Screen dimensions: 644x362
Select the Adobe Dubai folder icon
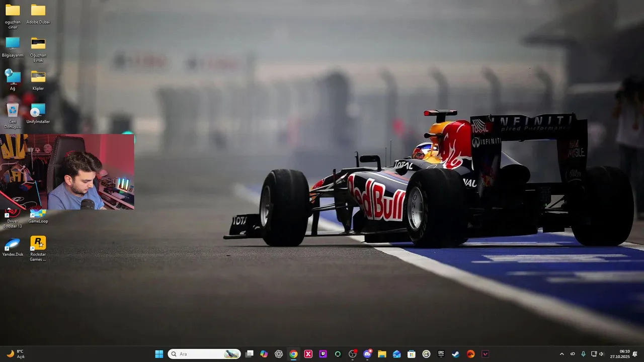[38, 14]
